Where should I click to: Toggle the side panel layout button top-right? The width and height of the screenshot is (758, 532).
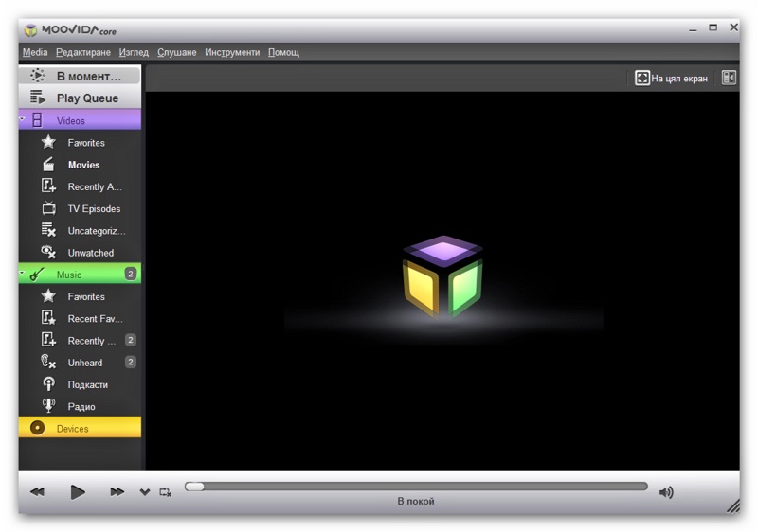click(729, 78)
